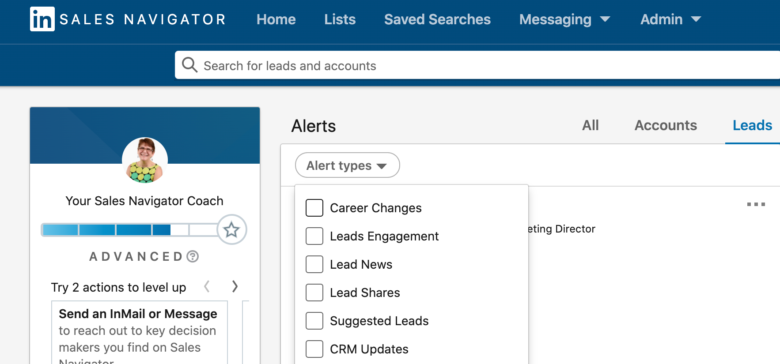The image size is (780, 364).
Task: Check the Suggested Leads checkbox
Action: click(x=314, y=321)
